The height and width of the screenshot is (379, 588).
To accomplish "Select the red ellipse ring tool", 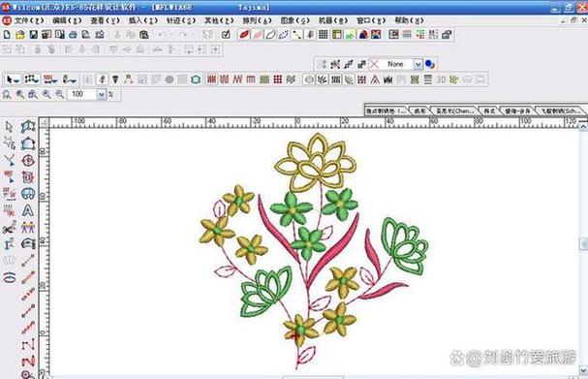I will 10,277.
